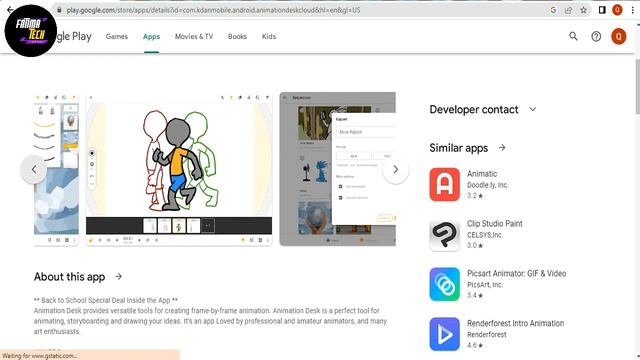This screenshot has width=640, height=360.
Task: Open the Chrome profile avatar
Action: [x=617, y=10]
